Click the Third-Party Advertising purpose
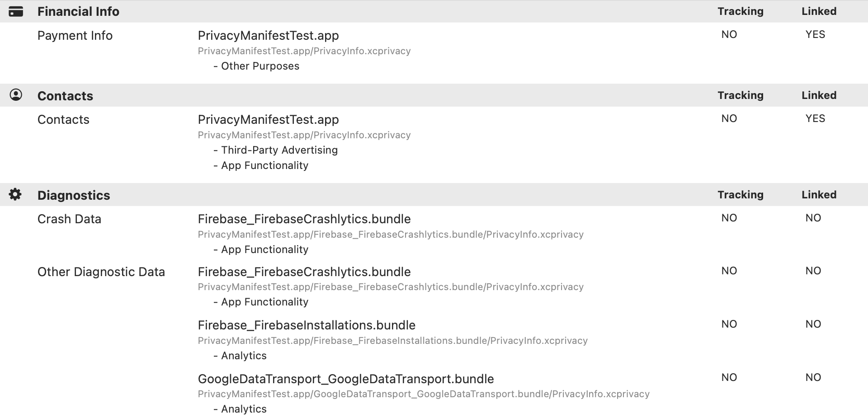 276,150
